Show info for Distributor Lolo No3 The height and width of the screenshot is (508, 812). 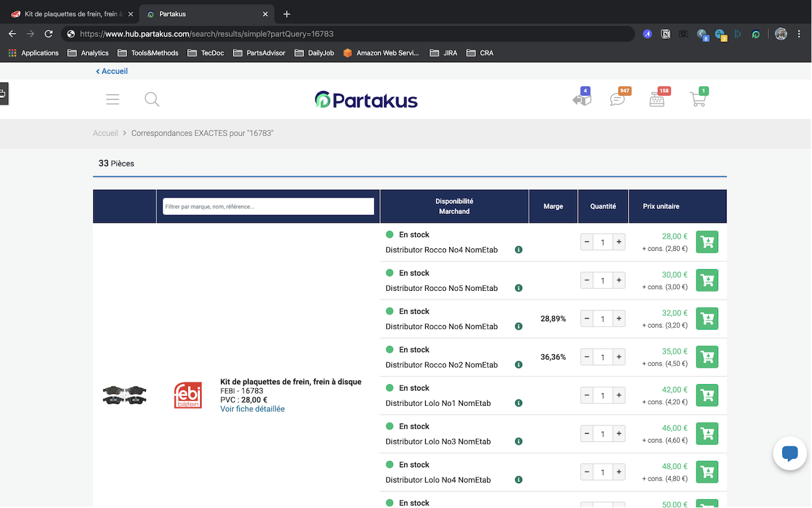[518, 441]
